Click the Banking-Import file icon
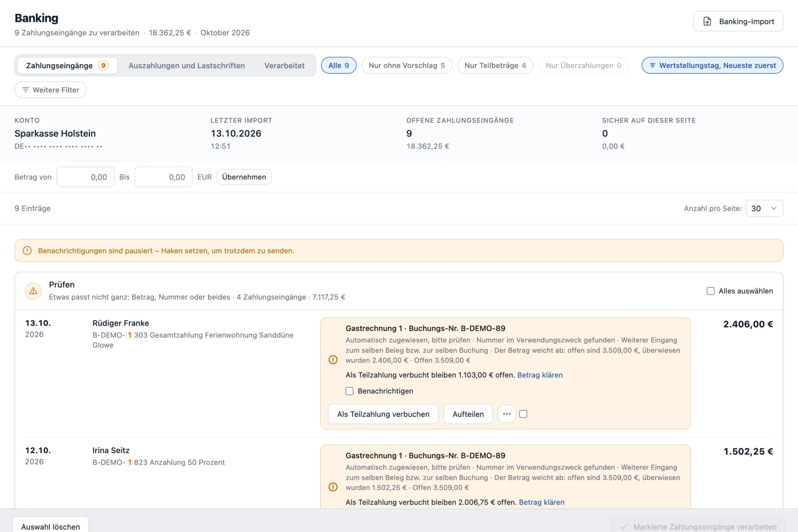This screenshot has width=798, height=532. 707,21
